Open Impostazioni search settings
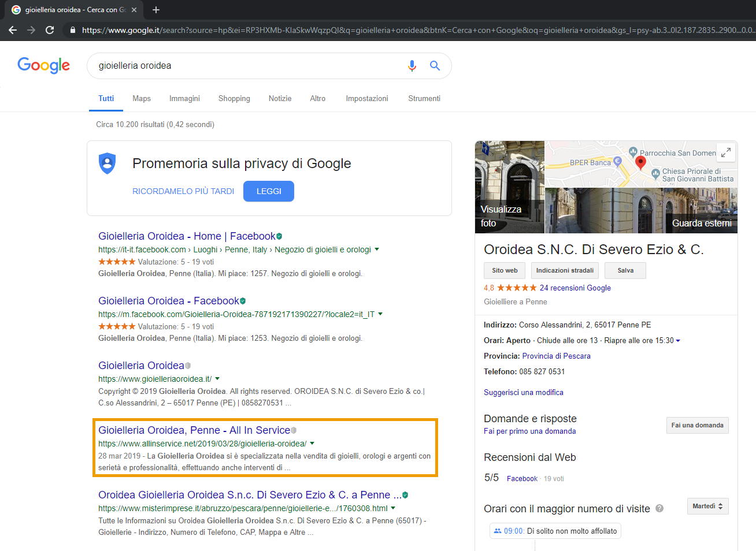This screenshot has width=756, height=551. (367, 99)
